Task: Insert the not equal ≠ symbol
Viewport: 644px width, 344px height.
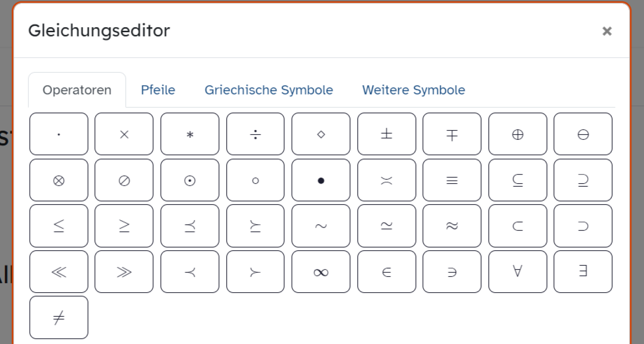Action: pyautogui.click(x=59, y=317)
